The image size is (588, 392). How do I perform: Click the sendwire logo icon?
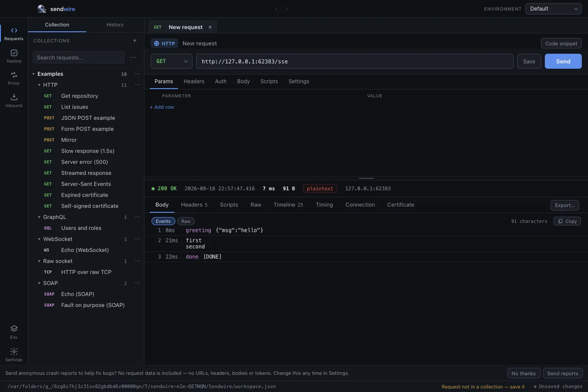[42, 9]
